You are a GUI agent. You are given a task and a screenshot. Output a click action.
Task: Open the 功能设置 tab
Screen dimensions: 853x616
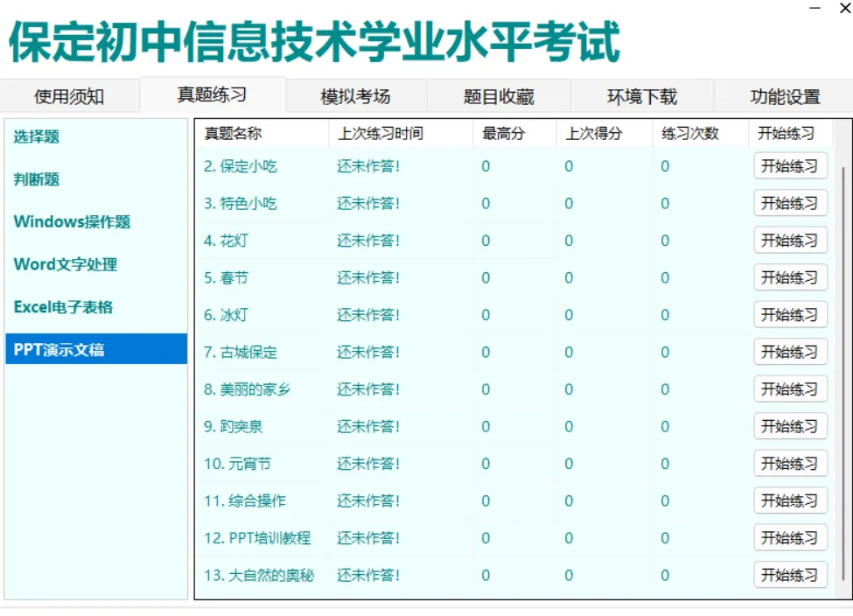pos(784,96)
